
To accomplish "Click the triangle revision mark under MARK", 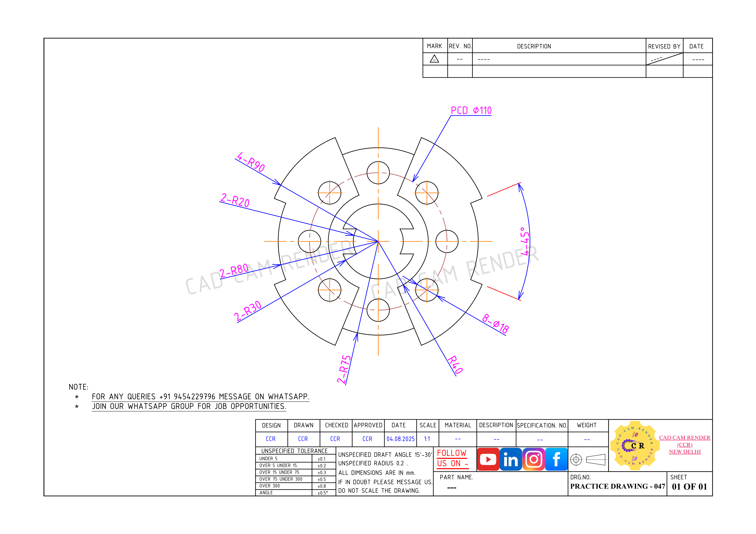I will 434,59.
